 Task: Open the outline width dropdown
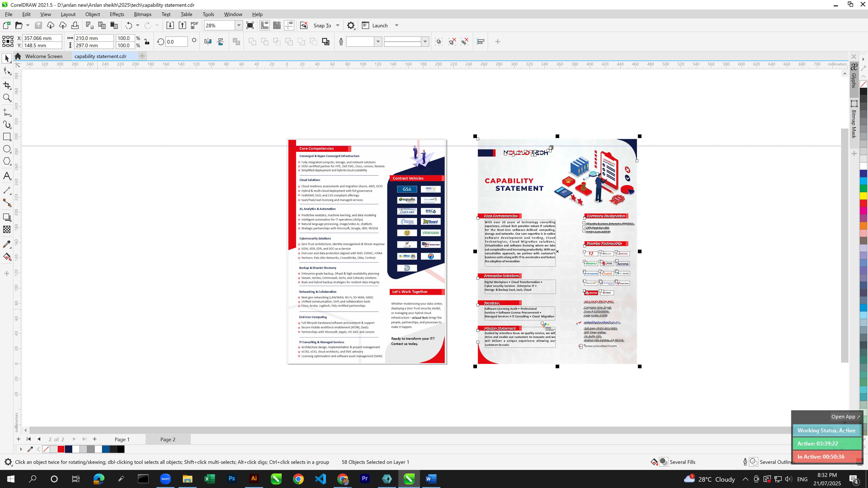pos(378,41)
